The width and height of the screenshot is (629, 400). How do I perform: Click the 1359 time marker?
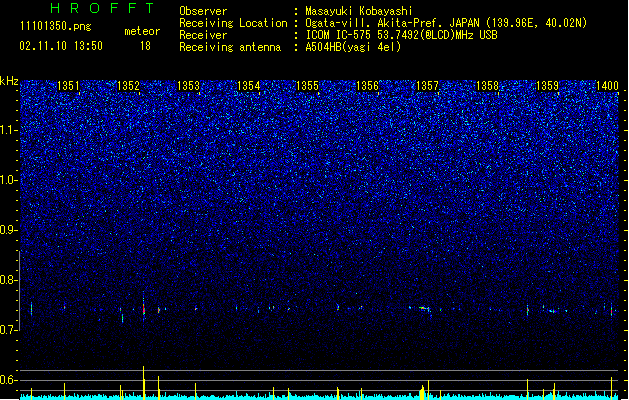pyautogui.click(x=547, y=86)
